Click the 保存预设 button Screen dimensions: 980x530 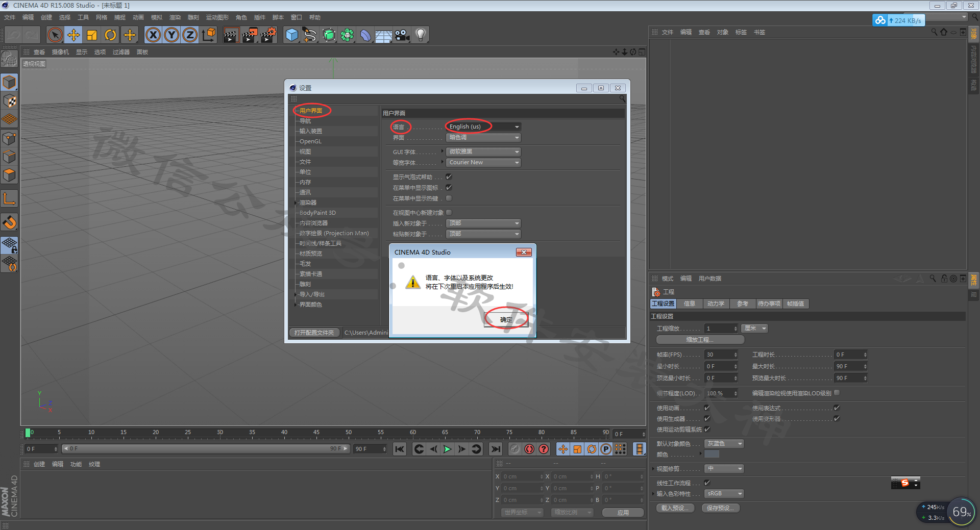point(721,508)
